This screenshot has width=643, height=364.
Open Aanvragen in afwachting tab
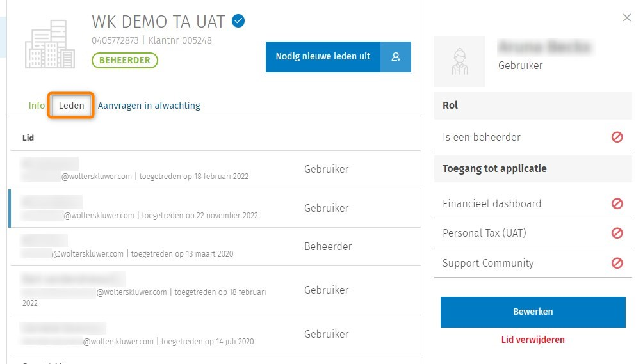pos(149,106)
